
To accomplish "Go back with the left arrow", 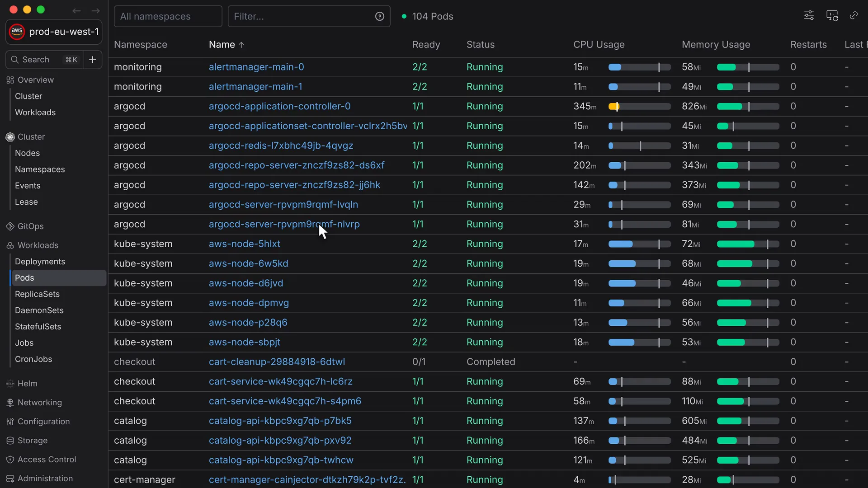I will 76,10.
